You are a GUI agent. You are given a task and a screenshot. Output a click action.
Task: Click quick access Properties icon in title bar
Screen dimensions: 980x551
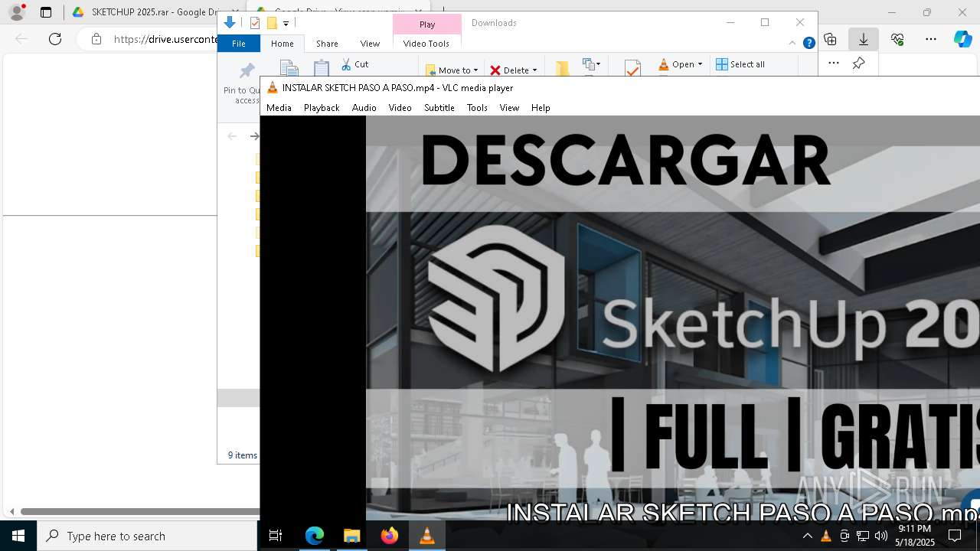pyautogui.click(x=255, y=23)
